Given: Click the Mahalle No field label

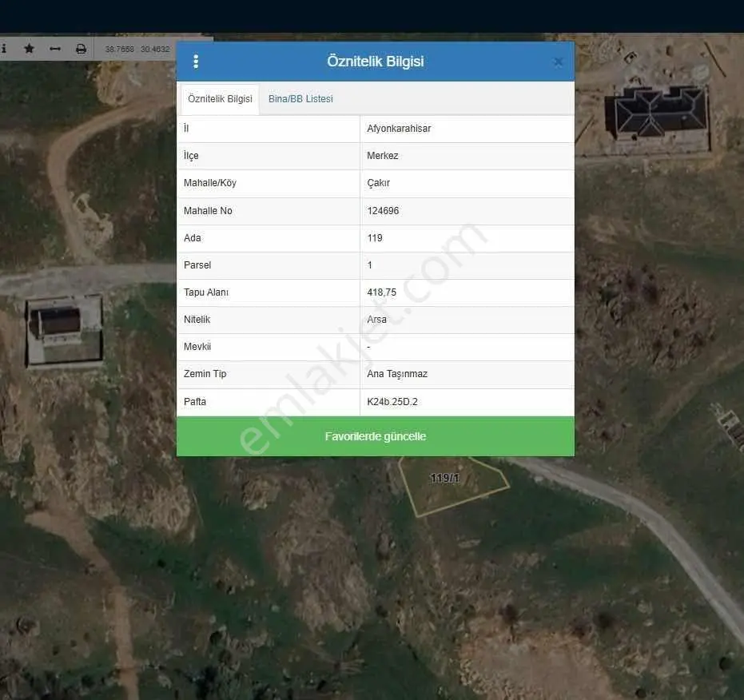Looking at the screenshot, I should tap(208, 211).
